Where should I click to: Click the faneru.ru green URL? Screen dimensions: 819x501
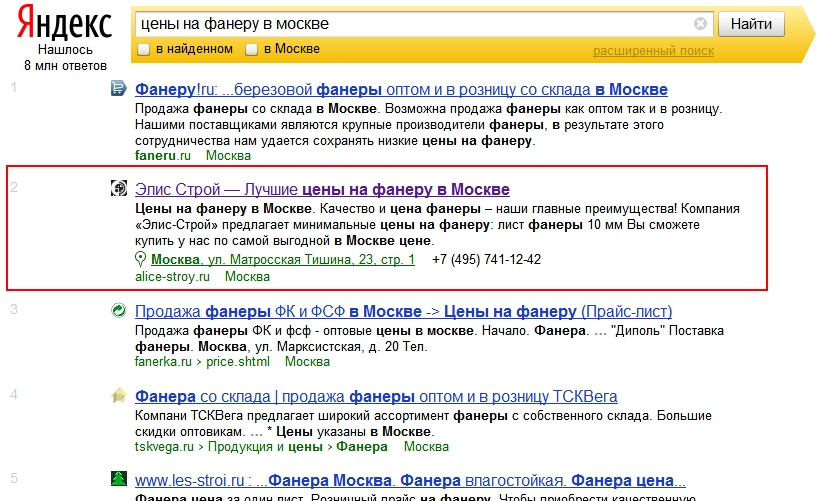pos(162,156)
